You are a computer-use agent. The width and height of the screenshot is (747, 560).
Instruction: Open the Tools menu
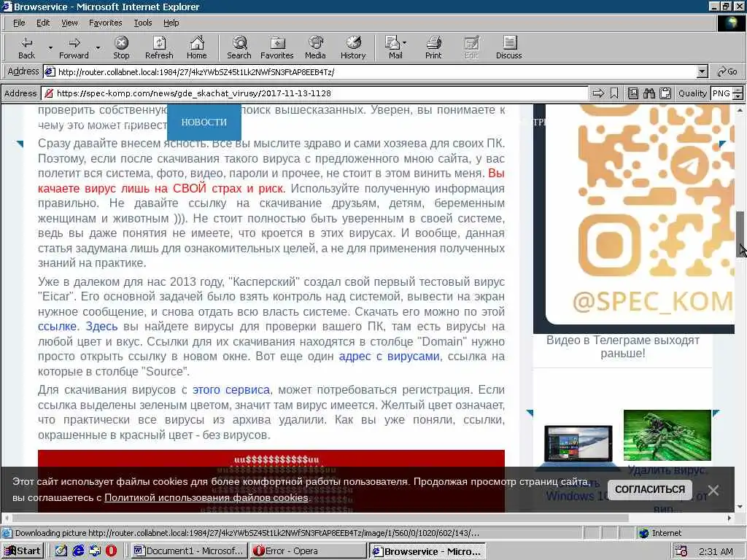point(142,23)
